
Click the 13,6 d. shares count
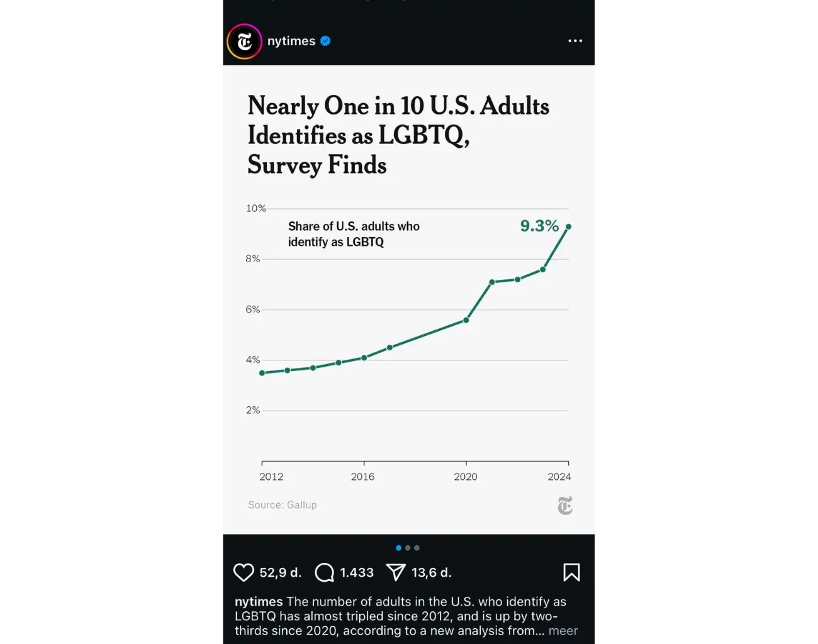click(x=432, y=572)
